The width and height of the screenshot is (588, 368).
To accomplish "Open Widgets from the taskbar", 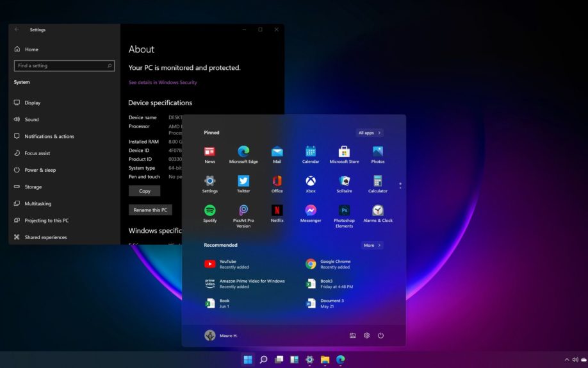I will [295, 360].
